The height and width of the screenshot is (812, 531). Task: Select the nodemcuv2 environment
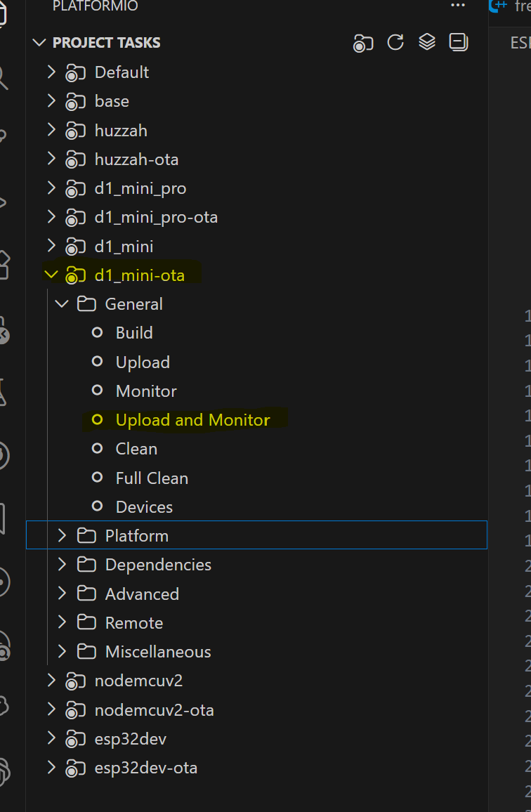[138, 681]
